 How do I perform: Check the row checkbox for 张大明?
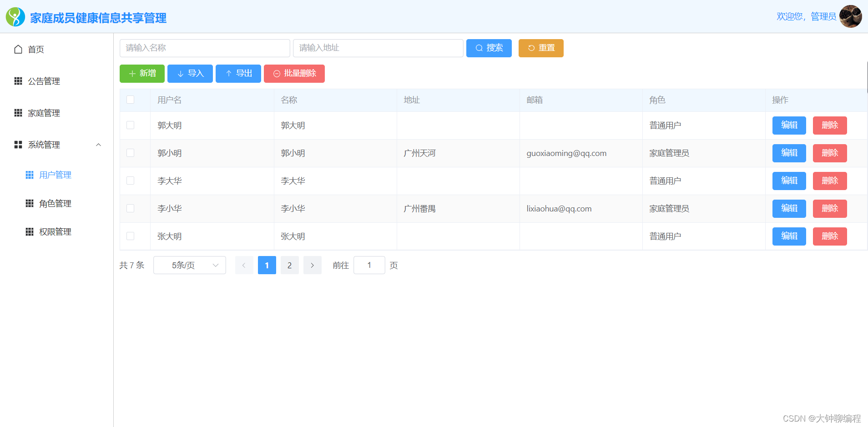(131, 236)
